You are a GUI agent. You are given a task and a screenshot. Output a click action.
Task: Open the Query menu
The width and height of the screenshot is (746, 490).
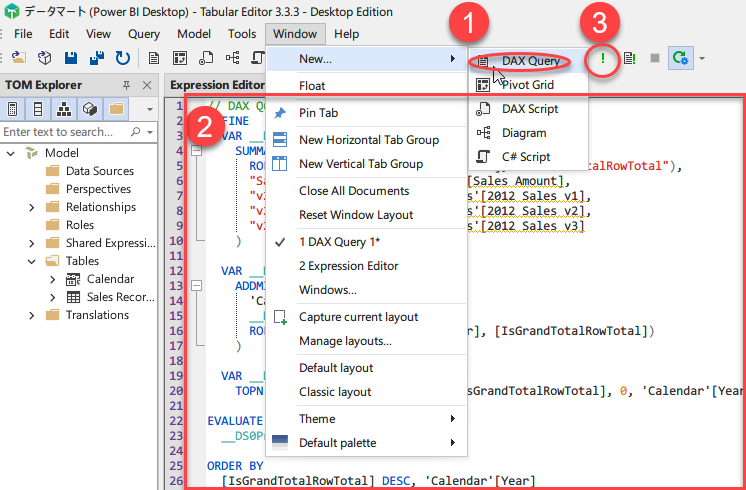pos(144,34)
